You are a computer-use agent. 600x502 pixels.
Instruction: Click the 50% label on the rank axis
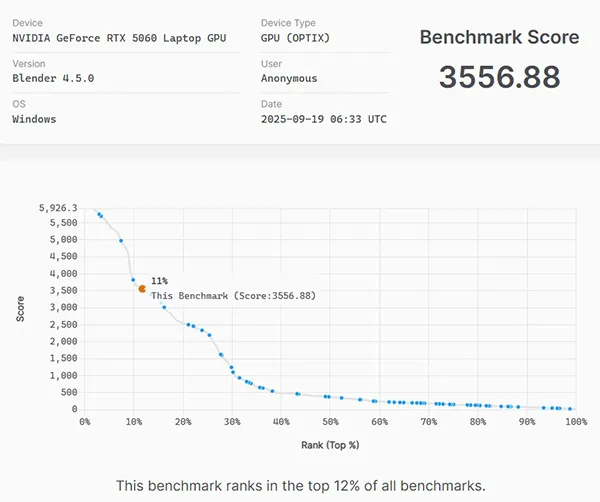click(x=329, y=422)
